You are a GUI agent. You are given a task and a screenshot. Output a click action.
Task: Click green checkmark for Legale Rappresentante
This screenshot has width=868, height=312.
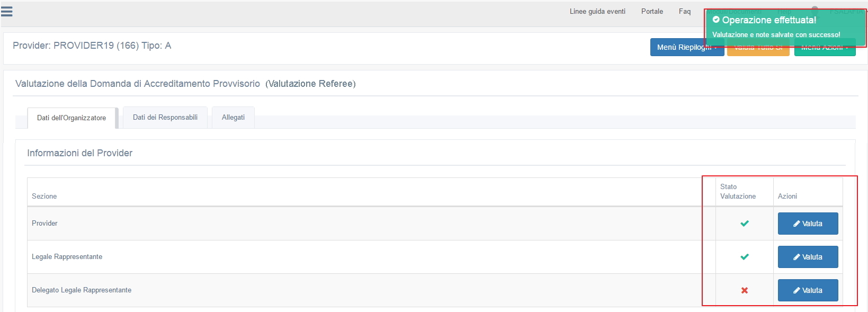coord(744,257)
